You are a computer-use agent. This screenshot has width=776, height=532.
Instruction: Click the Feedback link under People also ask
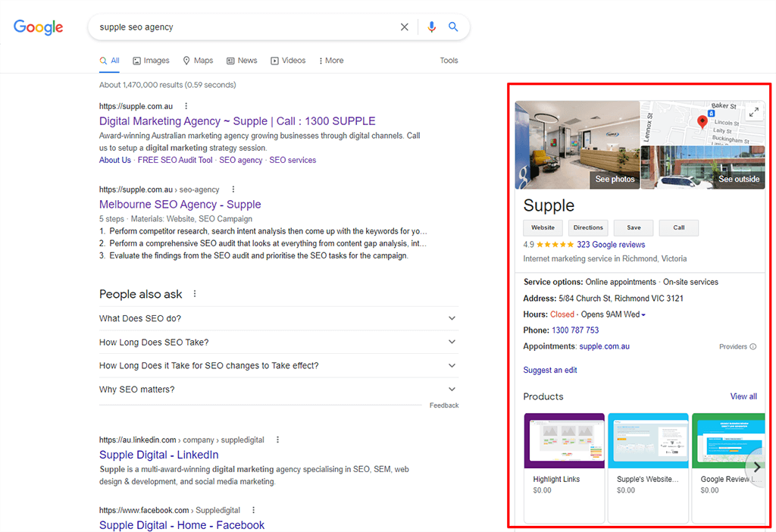point(444,405)
